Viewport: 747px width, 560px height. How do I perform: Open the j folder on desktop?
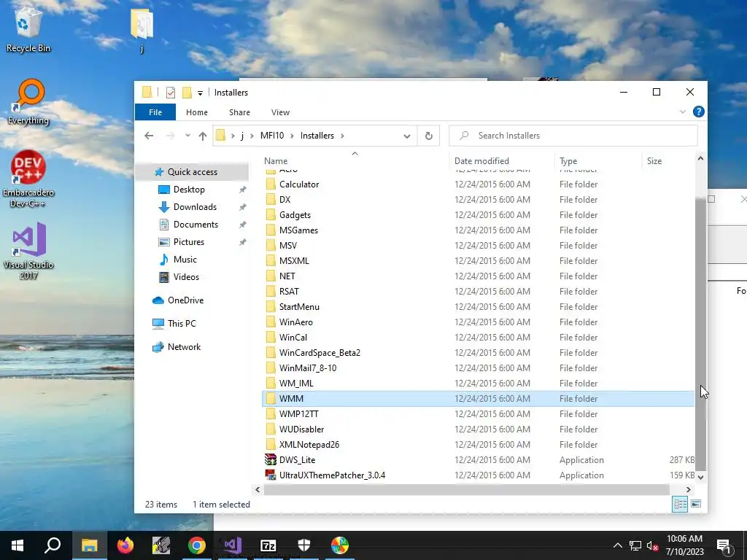pyautogui.click(x=142, y=29)
